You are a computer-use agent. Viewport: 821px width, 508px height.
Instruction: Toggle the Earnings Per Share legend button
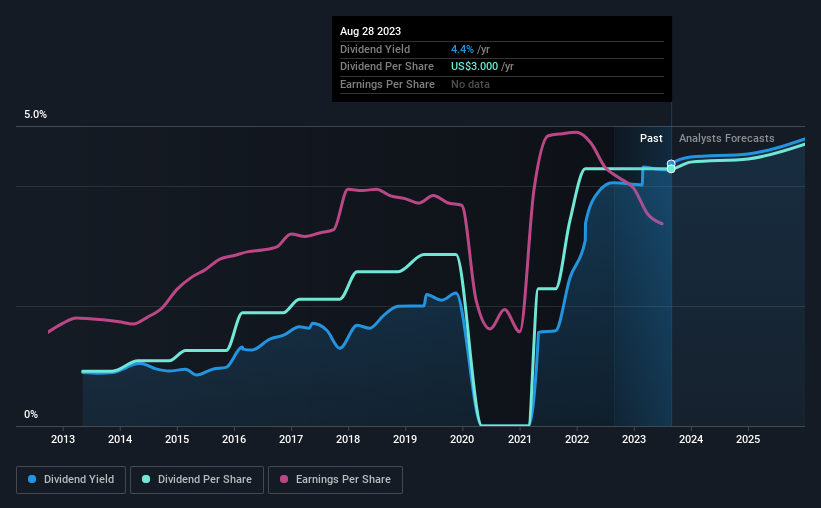[x=335, y=480]
